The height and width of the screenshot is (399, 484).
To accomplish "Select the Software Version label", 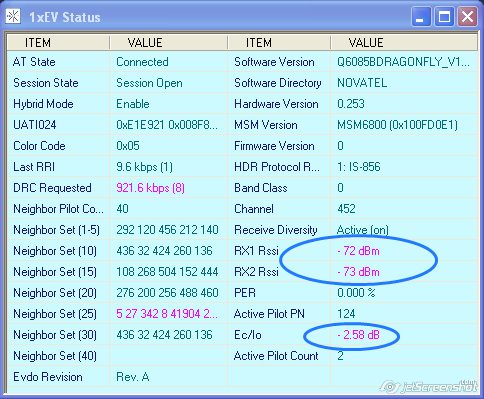I will (274, 62).
